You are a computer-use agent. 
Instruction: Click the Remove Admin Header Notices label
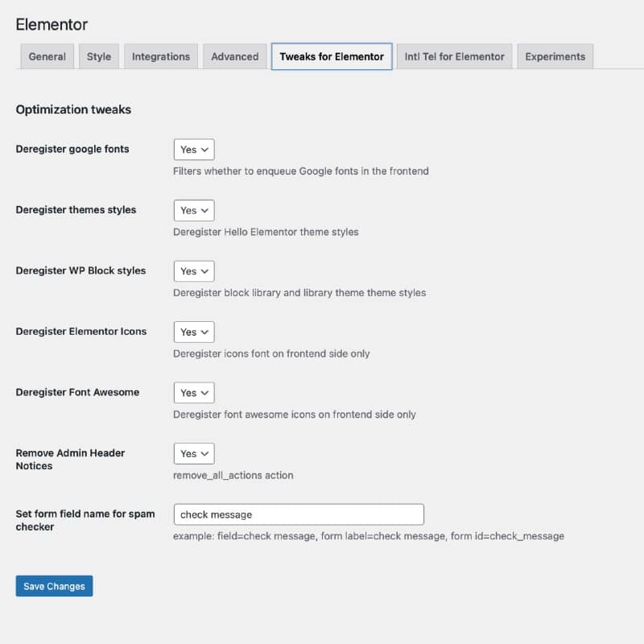click(70, 459)
